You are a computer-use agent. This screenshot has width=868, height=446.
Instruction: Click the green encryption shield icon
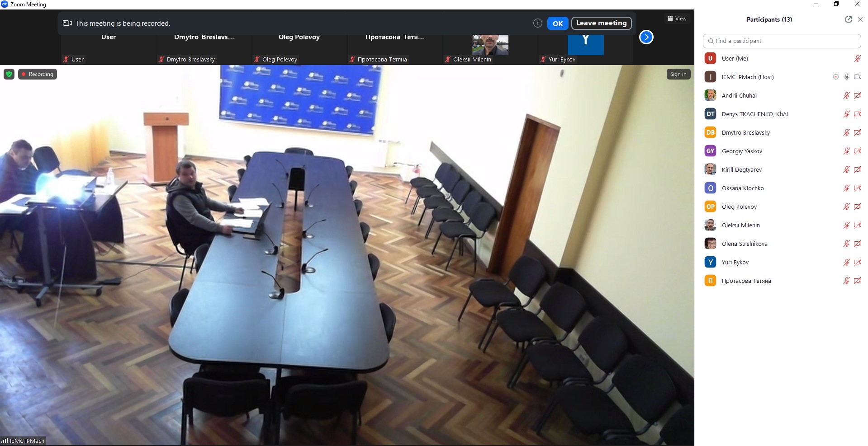[9, 74]
